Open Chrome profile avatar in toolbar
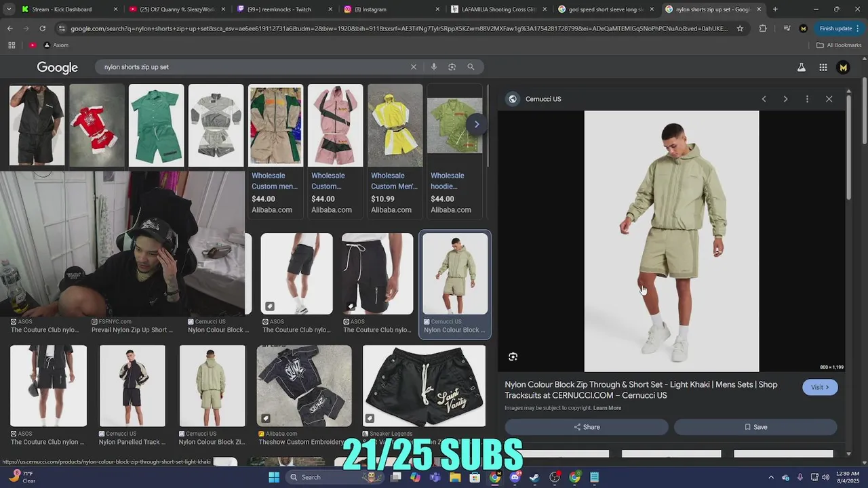Viewport: 868px width, 488px height. [804, 28]
